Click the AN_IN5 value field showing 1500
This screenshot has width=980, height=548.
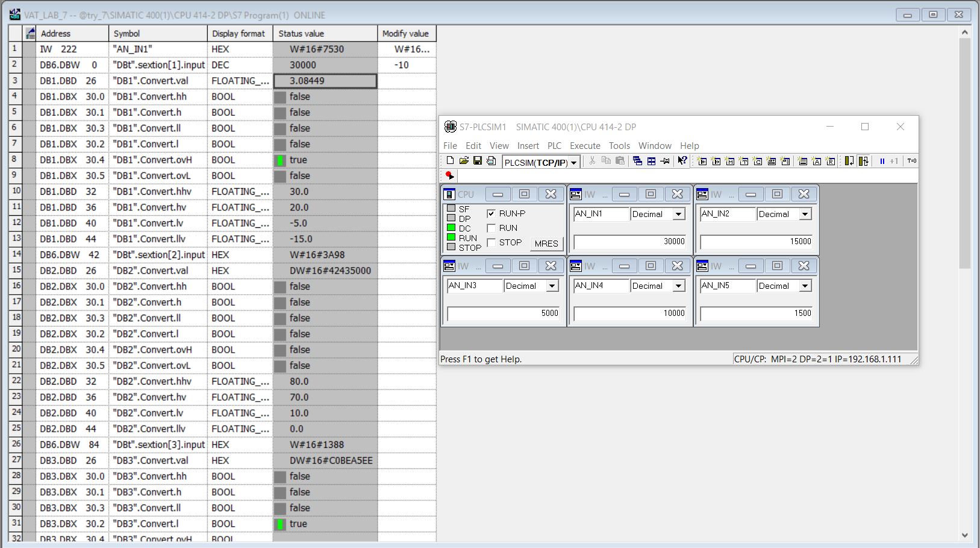(x=756, y=313)
